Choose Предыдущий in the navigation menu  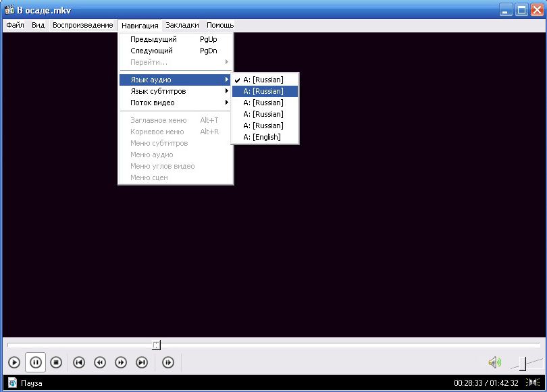(x=176, y=39)
